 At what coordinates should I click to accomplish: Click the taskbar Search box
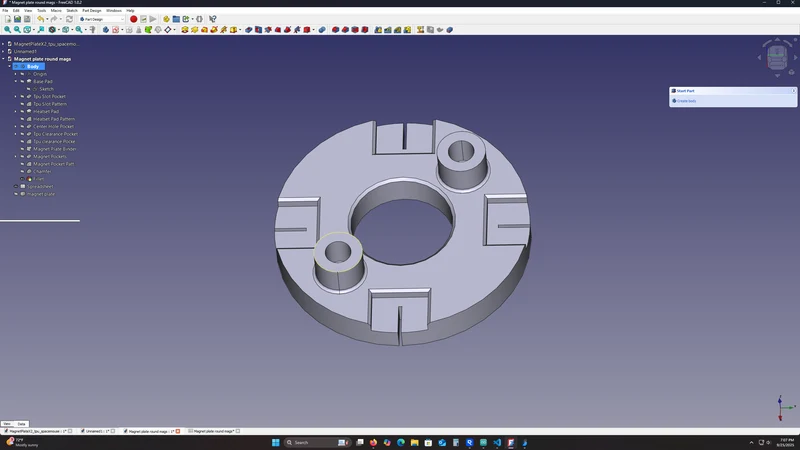pos(317,442)
